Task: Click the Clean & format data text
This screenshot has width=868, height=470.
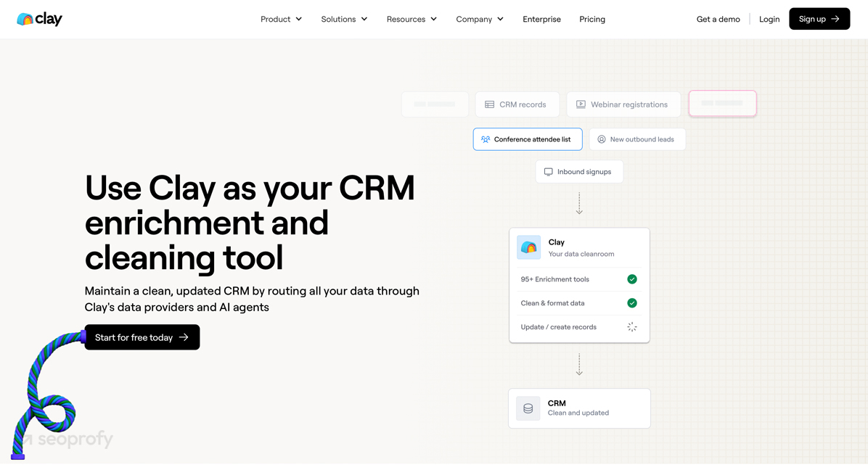Action: click(552, 303)
